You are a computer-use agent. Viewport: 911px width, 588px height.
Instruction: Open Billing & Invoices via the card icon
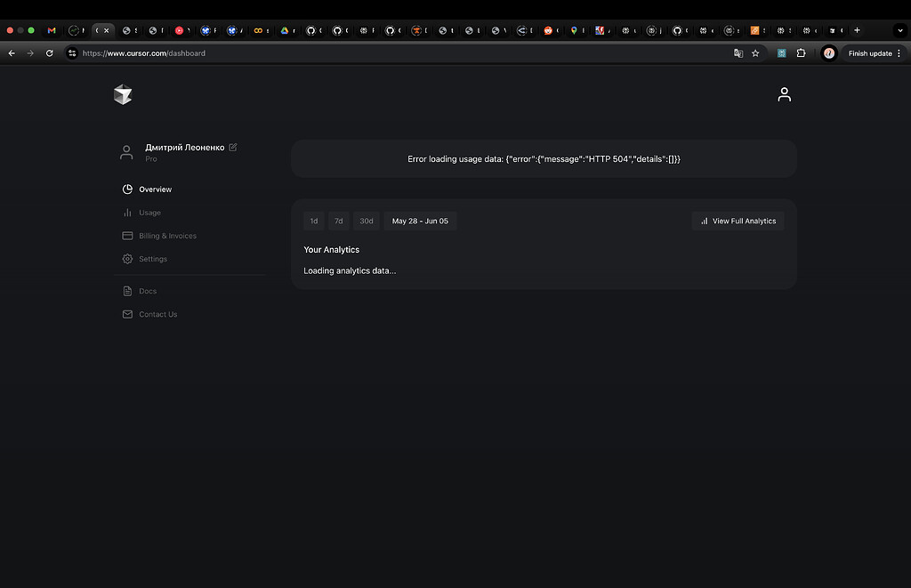(127, 236)
